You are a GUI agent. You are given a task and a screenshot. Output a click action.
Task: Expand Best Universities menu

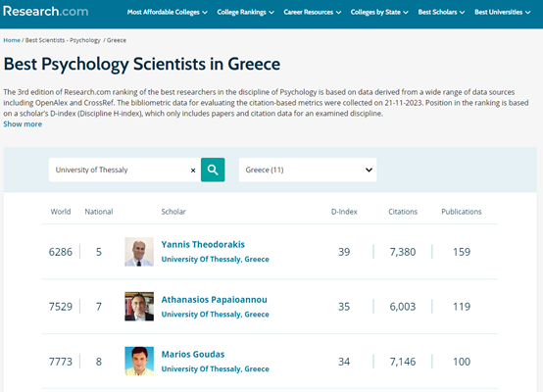click(x=503, y=12)
